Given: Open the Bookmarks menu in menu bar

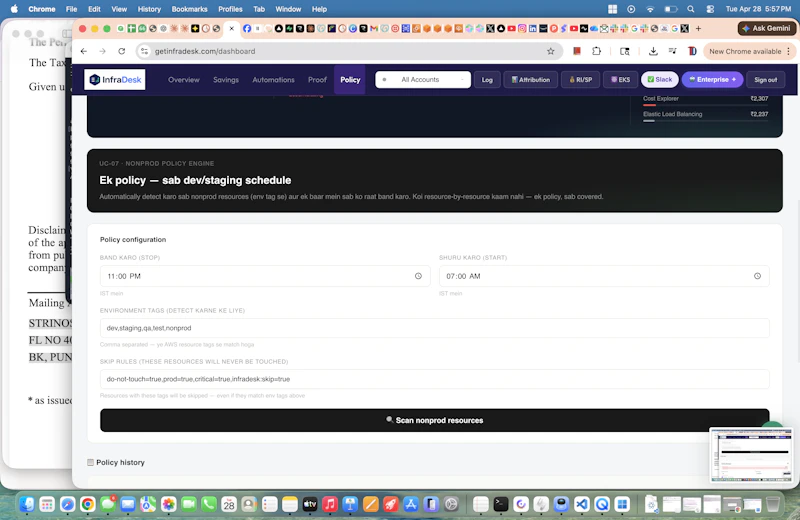Looking at the screenshot, I should point(189,9).
